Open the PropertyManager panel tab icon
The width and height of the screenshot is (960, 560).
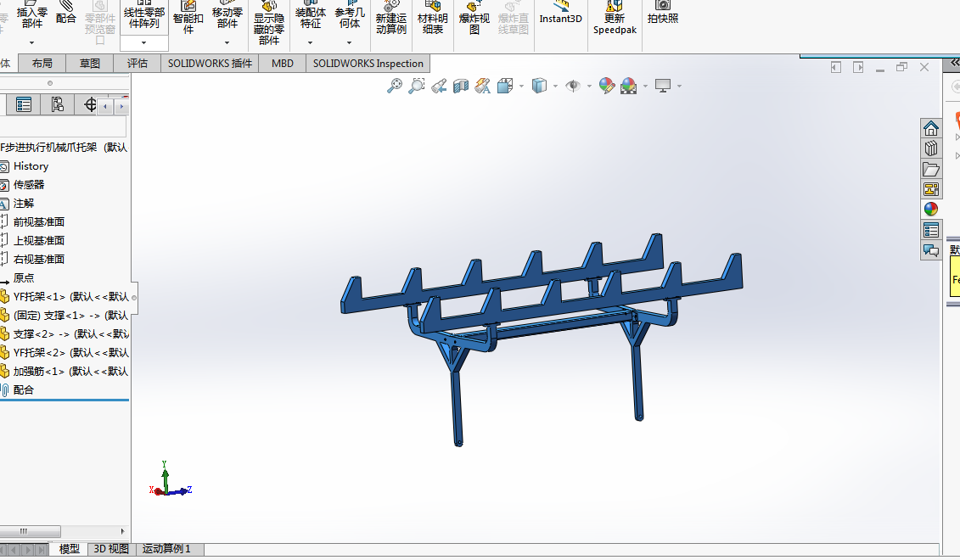tap(24, 104)
